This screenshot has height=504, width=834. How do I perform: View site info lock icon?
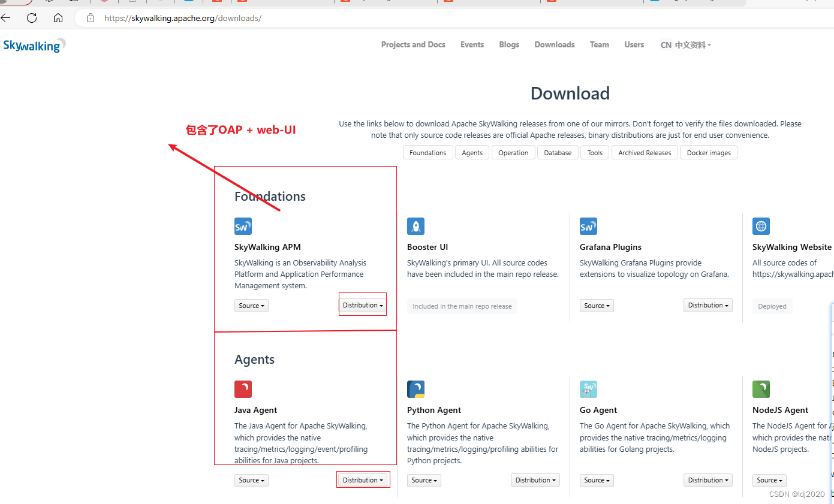click(91, 18)
